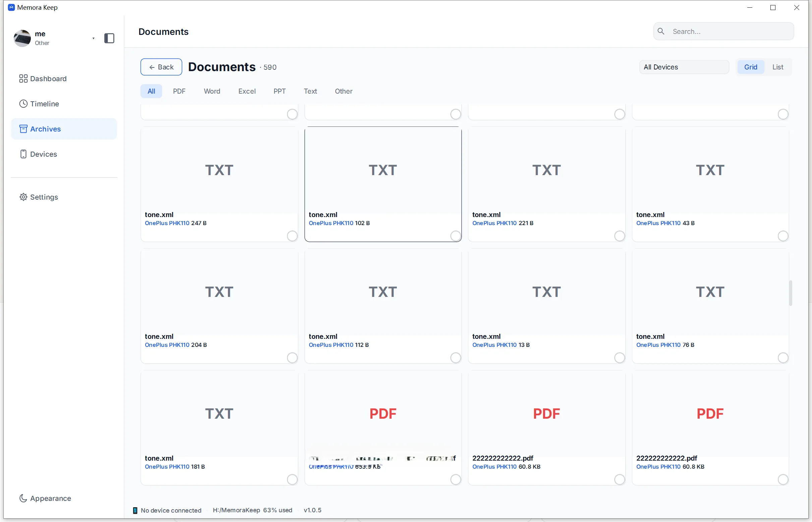
Task: Click the Dashboard grid icon
Action: 23,79
